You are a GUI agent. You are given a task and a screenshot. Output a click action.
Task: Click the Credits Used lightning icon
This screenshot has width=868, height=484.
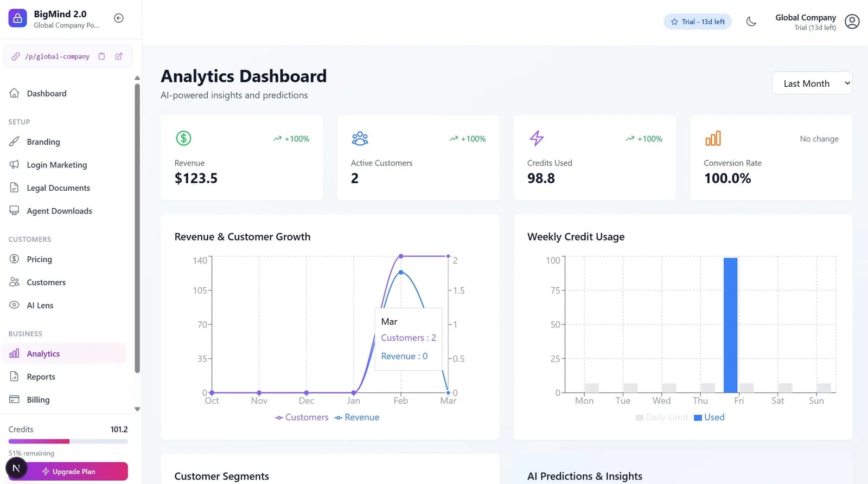(537, 138)
